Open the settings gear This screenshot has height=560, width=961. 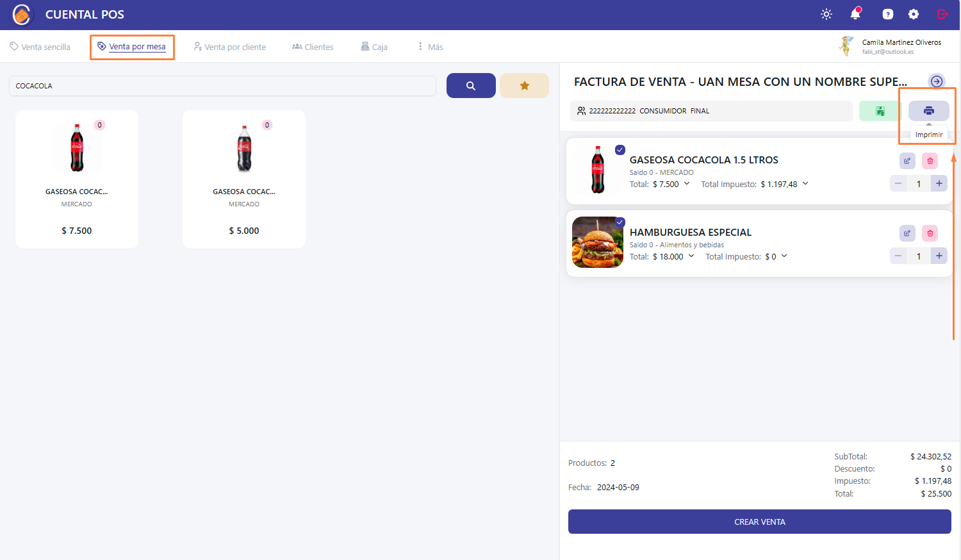tap(914, 14)
